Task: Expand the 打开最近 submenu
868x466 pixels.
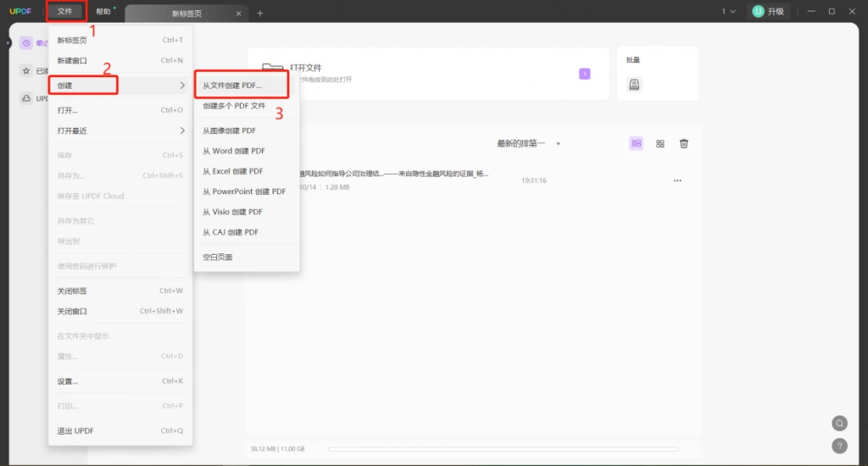Action: 120,130
